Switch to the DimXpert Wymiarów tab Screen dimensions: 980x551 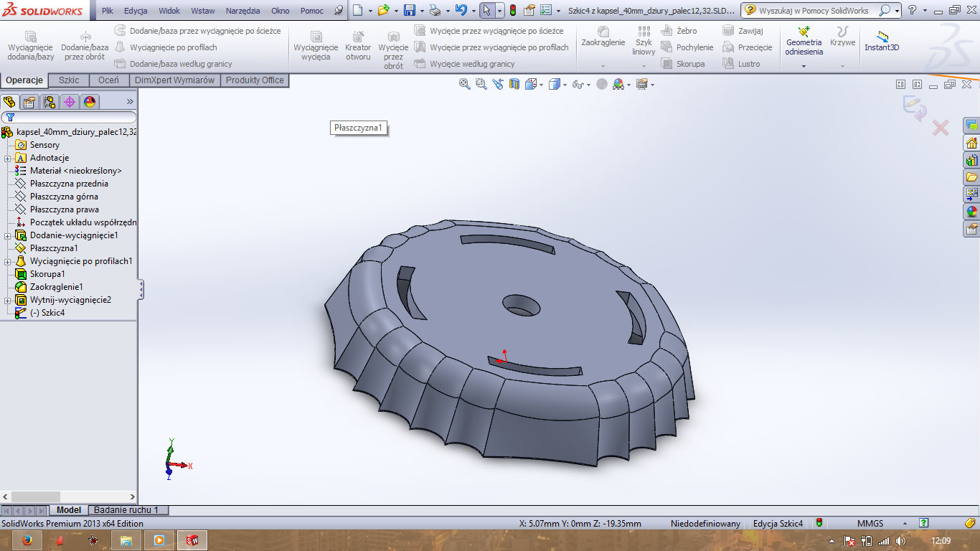click(x=174, y=80)
